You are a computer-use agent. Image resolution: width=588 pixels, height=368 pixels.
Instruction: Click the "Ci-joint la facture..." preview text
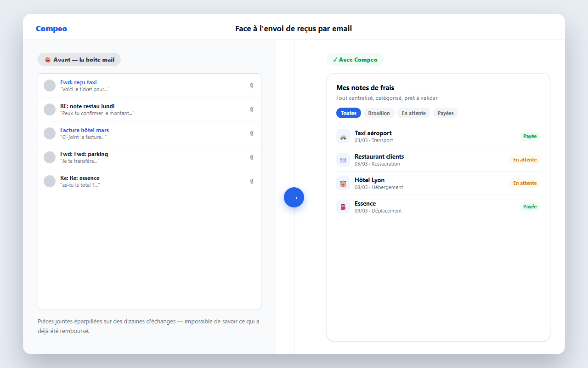pyautogui.click(x=84, y=138)
